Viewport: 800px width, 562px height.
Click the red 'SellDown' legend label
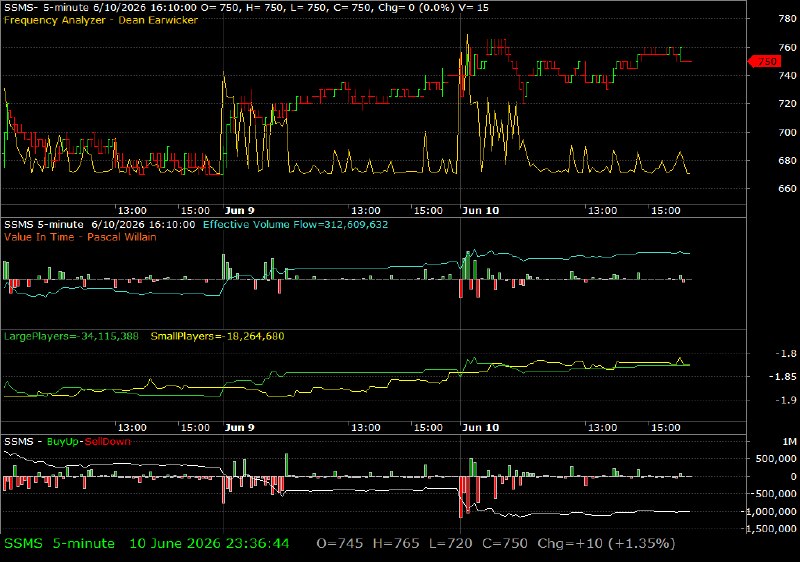108,442
